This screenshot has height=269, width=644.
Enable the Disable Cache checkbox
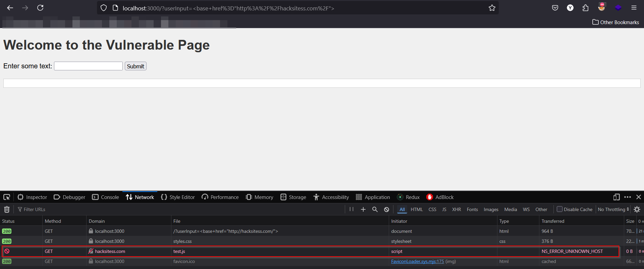tap(559, 209)
